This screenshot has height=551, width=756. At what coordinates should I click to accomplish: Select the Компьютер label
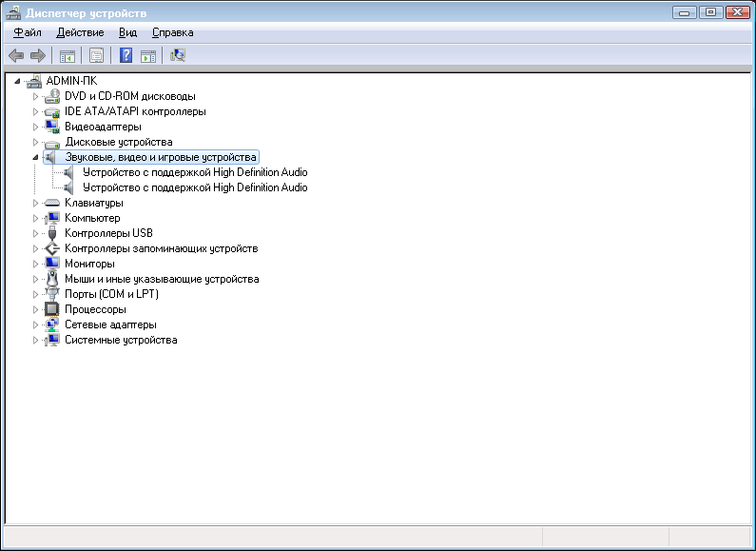92,218
